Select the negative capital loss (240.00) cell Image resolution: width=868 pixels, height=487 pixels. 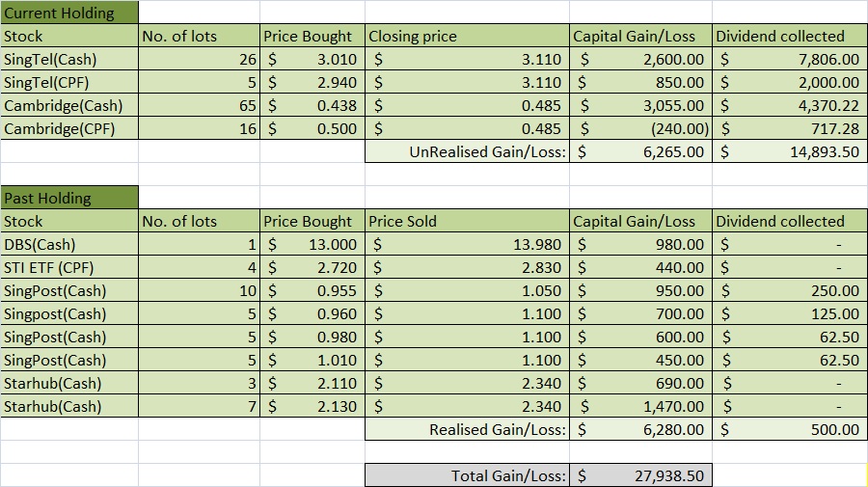(x=641, y=129)
